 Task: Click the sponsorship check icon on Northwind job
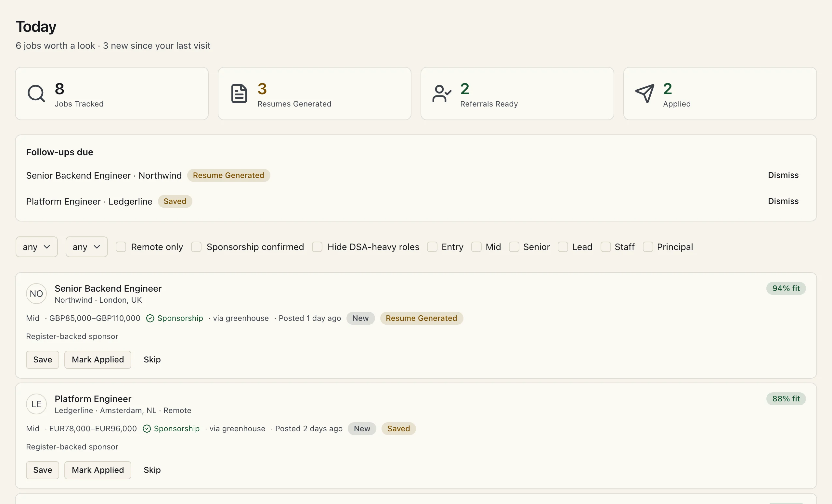(x=150, y=319)
